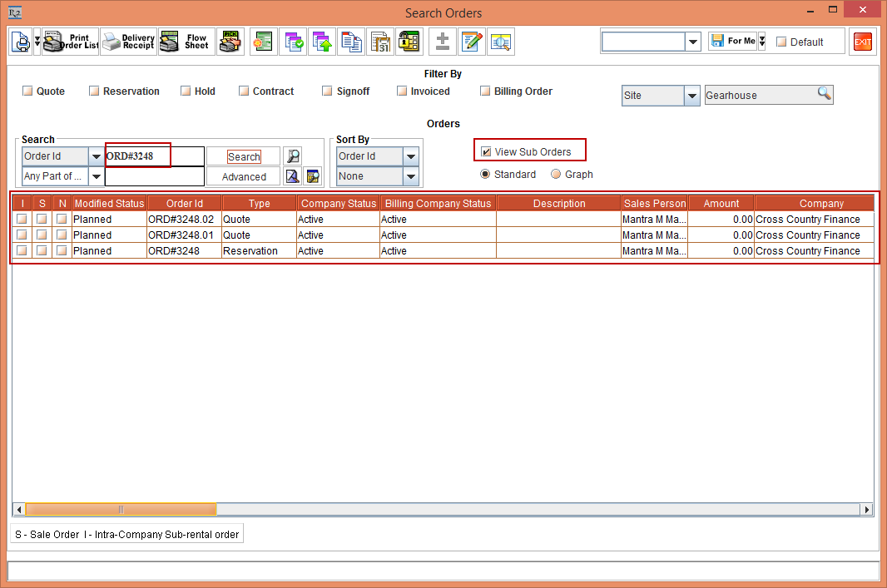
Task: Click the horizontal scrollbar thumb
Action: (121, 509)
